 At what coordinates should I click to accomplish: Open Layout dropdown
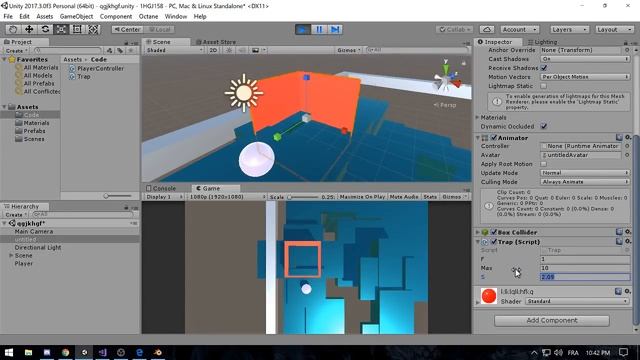[613, 29]
